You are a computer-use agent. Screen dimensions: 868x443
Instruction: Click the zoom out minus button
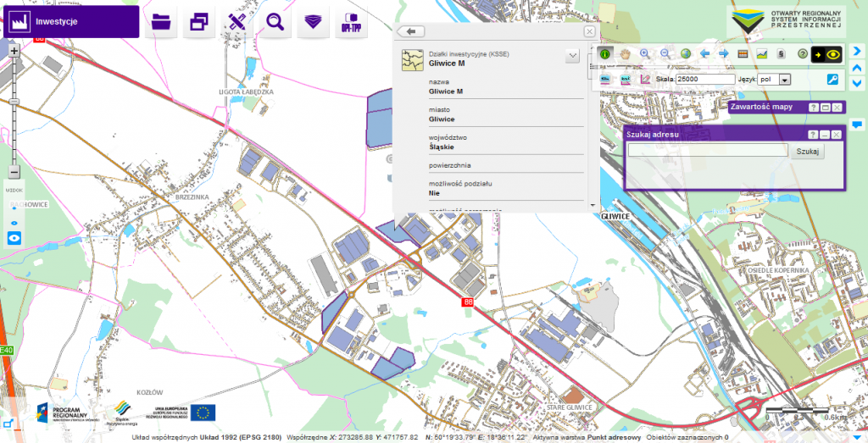[14, 172]
